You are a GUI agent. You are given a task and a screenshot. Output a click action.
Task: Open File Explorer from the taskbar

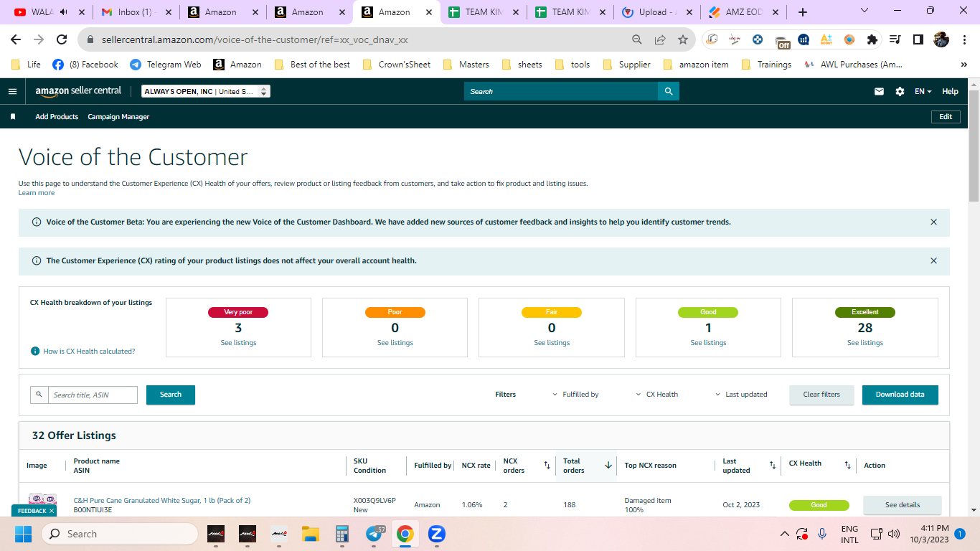tap(310, 534)
